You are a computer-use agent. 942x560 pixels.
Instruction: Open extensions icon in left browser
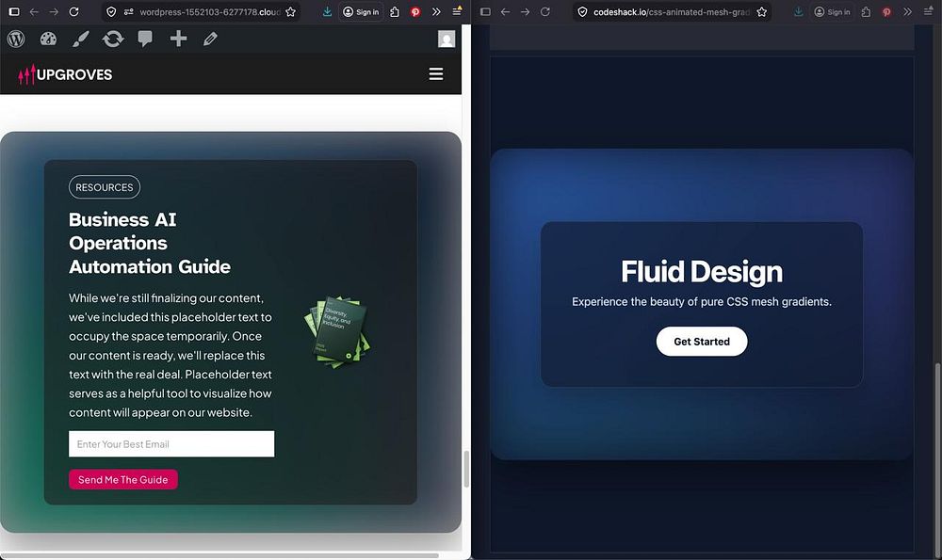coord(395,11)
